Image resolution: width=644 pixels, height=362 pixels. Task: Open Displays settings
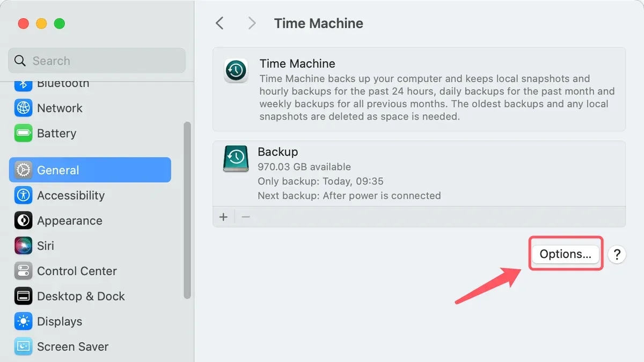[90, 321]
